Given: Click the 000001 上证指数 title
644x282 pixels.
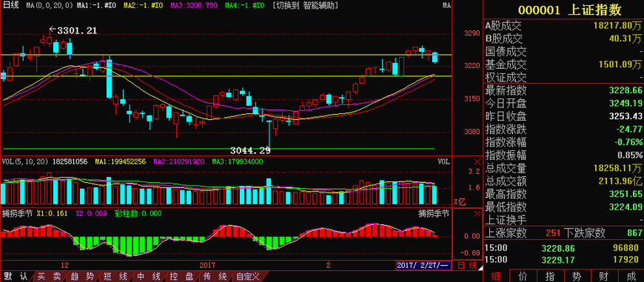Looking at the screenshot, I should coord(570,10).
